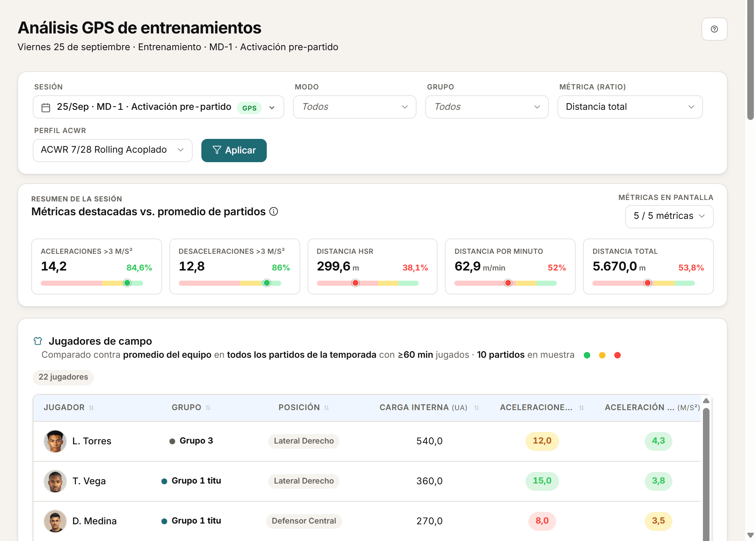Open the Sesión dropdown
The image size is (756, 541).
click(x=158, y=107)
